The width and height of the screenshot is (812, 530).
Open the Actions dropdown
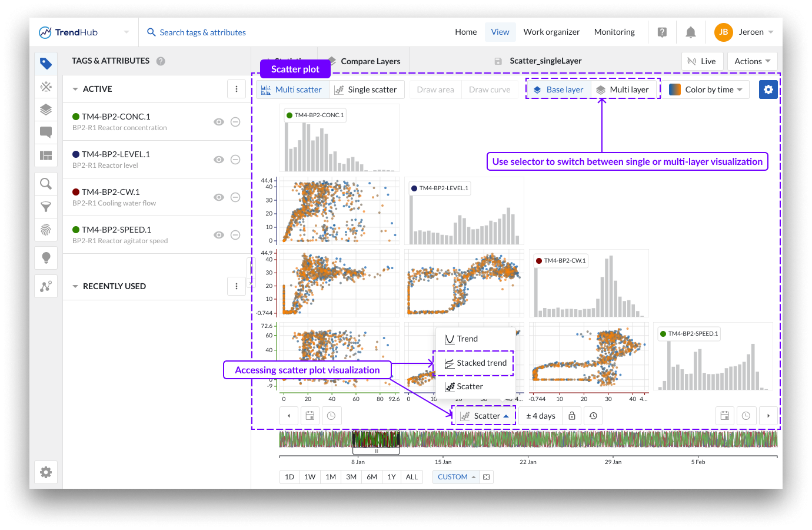pos(753,61)
